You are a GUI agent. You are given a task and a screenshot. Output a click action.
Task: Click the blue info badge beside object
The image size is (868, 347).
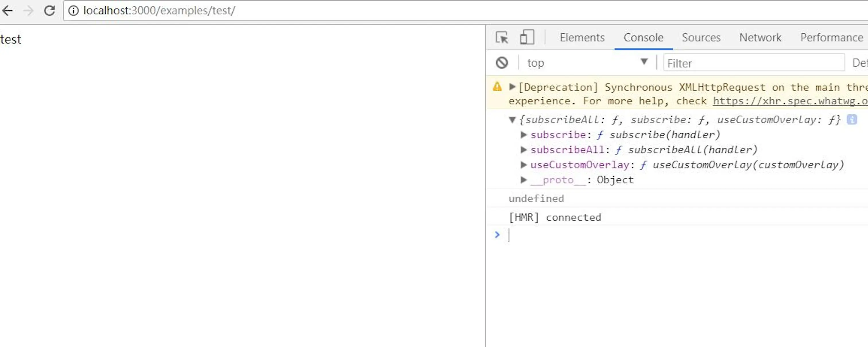(x=851, y=119)
